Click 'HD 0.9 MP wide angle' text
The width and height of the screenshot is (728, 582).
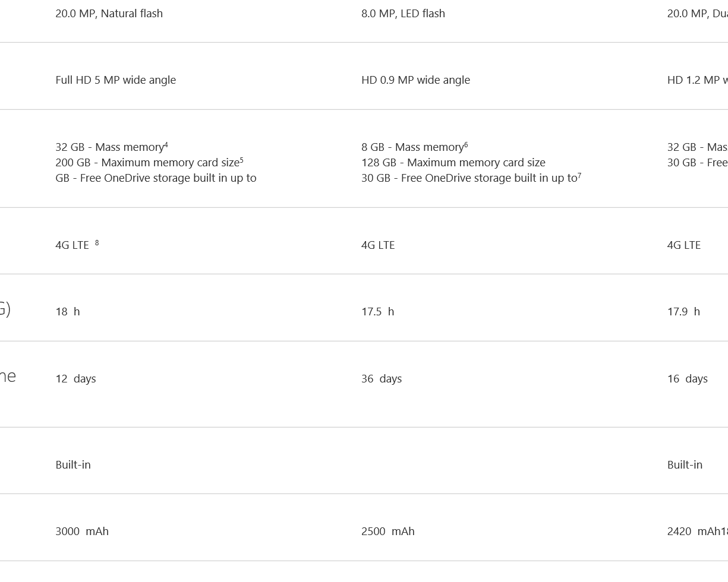(x=415, y=80)
